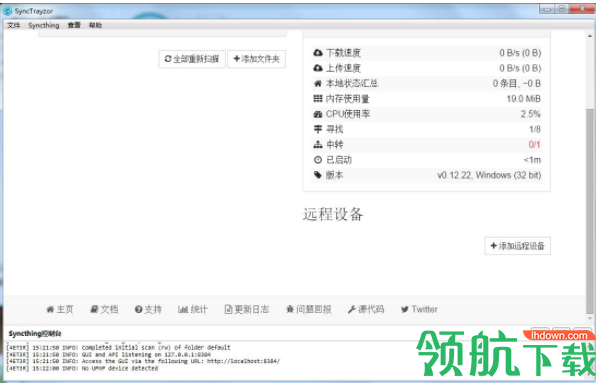The width and height of the screenshot is (596, 383).
Task: Click the tag icon beside 版本
Action: point(318,175)
